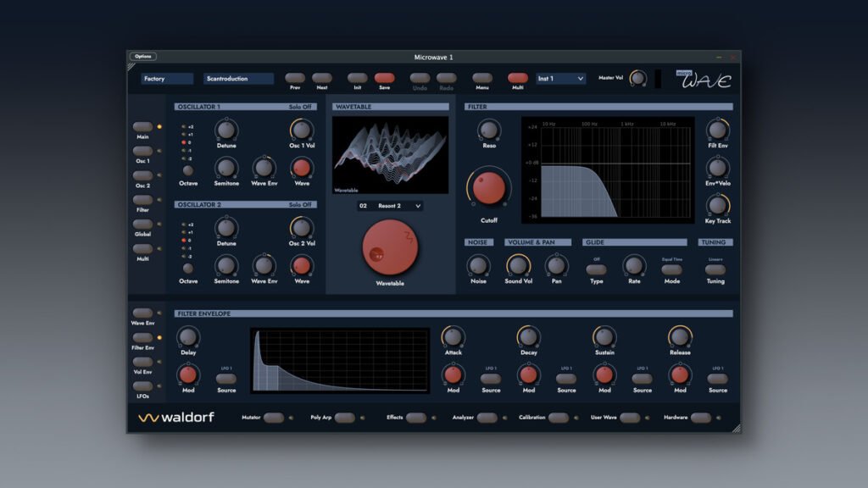The image size is (868, 488).
Task: Click the envelope Release knob
Action: click(680, 337)
